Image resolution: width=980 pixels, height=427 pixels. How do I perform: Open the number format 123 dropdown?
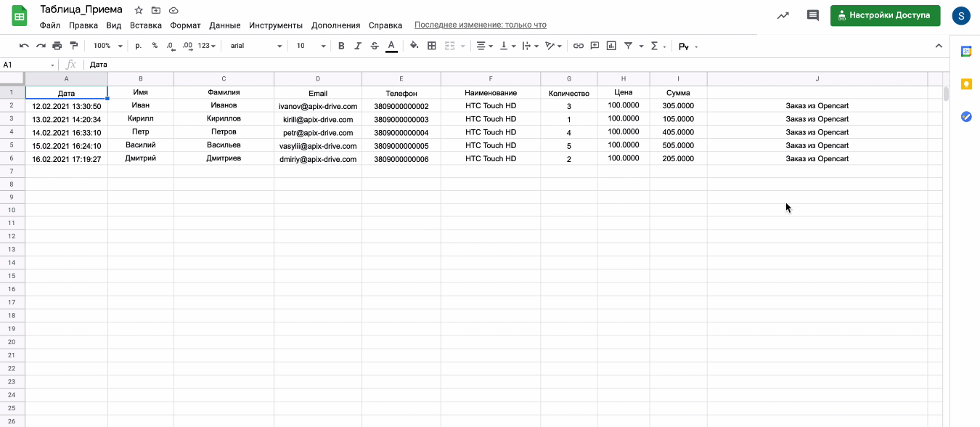pyautogui.click(x=207, y=46)
